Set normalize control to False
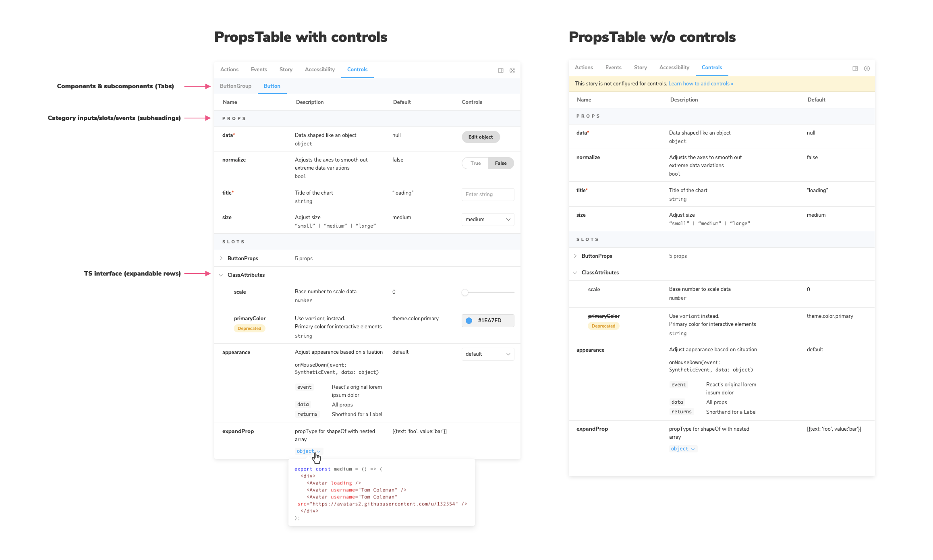Screen dimensions: 933x560 point(500,163)
